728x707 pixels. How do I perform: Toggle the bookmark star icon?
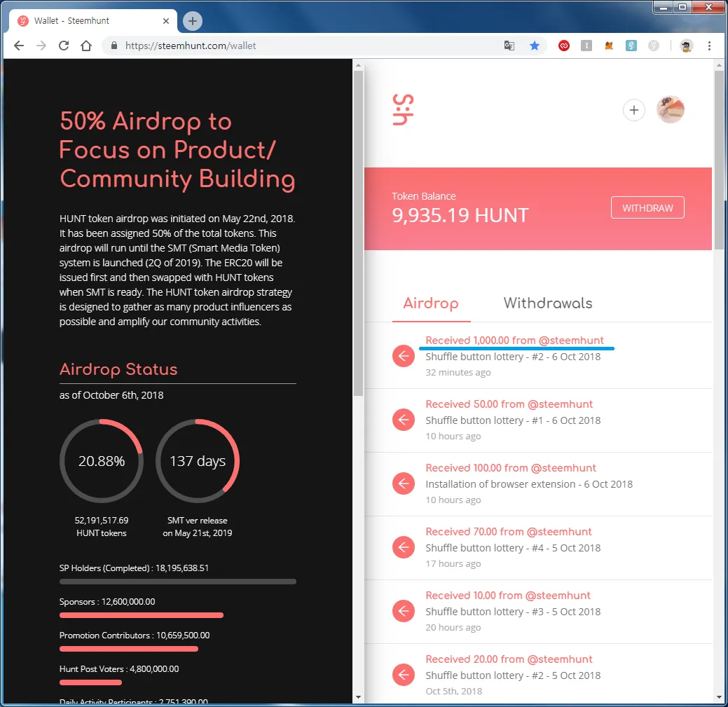(x=535, y=46)
